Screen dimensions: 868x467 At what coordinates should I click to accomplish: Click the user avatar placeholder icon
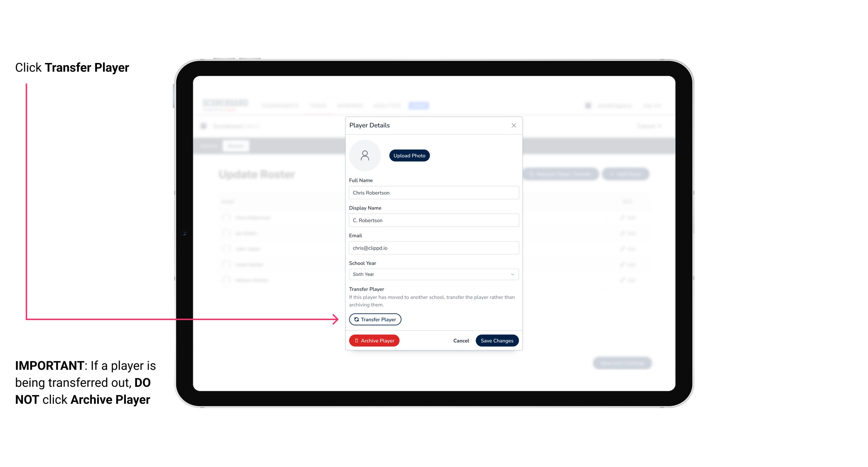pyautogui.click(x=365, y=155)
